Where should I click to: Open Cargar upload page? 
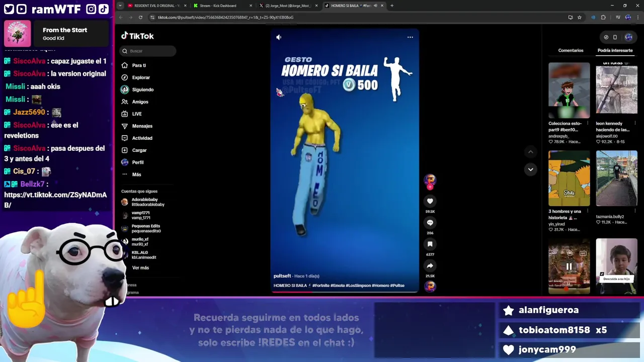click(134, 150)
